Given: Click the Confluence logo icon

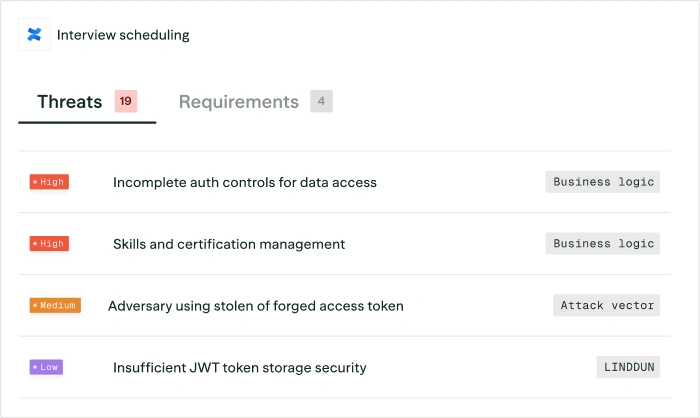Looking at the screenshot, I should point(34,35).
